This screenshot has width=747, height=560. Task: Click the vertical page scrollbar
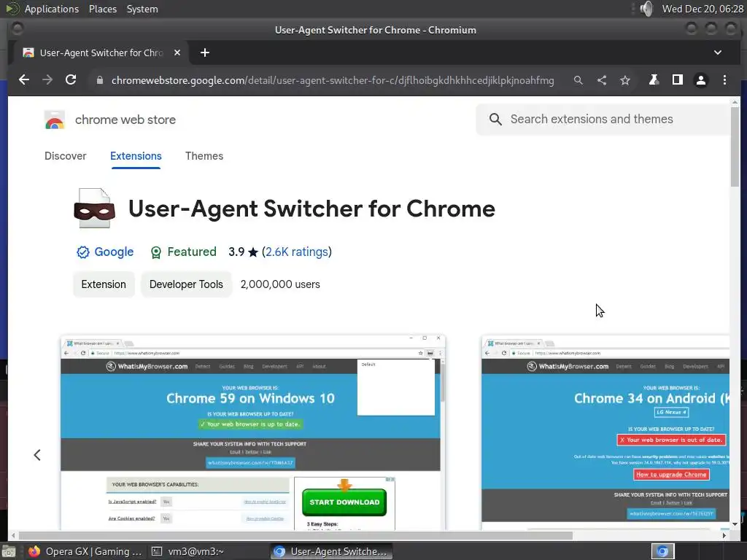(x=735, y=147)
